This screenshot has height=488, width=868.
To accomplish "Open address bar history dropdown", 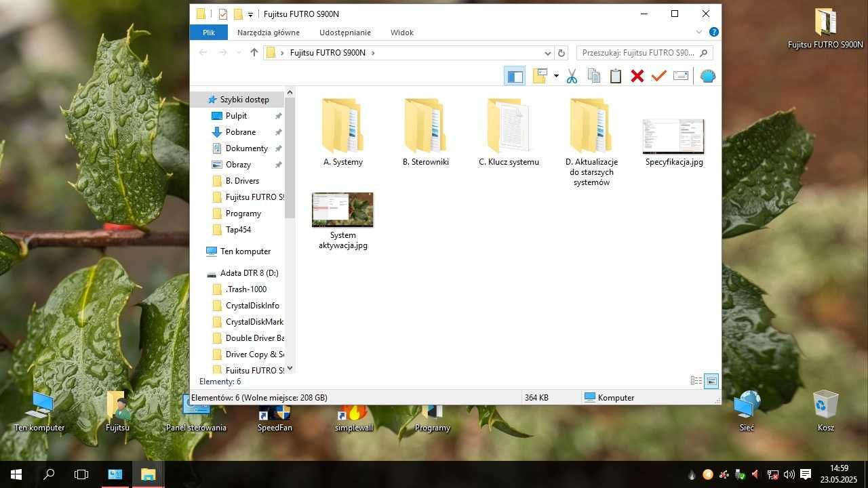I will 548,53.
